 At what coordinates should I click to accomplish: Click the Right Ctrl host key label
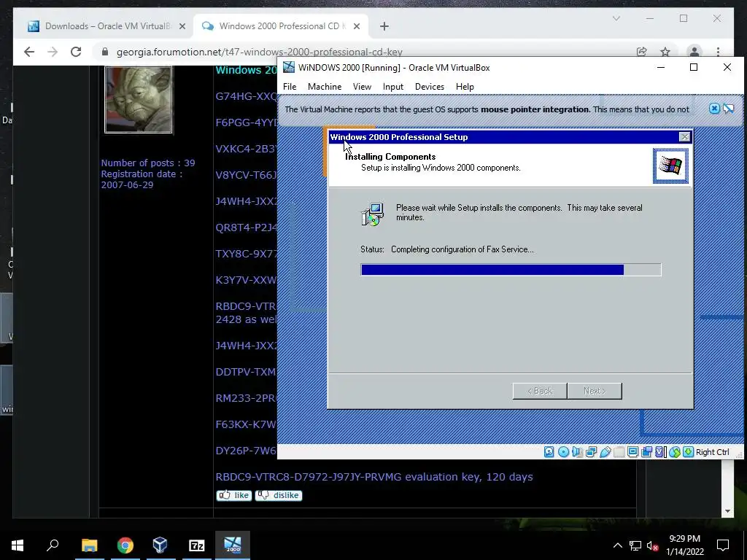click(712, 452)
